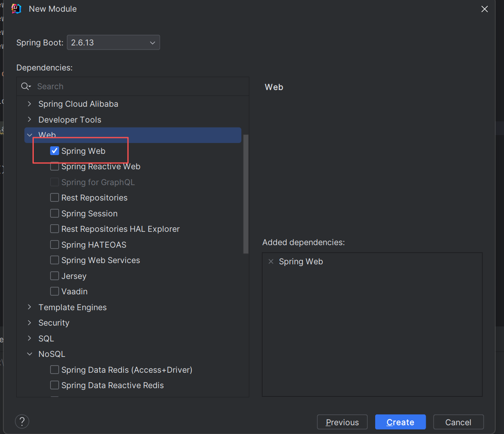Expand the Security group
Screen dimensions: 504x434
pyautogui.click(x=29, y=323)
